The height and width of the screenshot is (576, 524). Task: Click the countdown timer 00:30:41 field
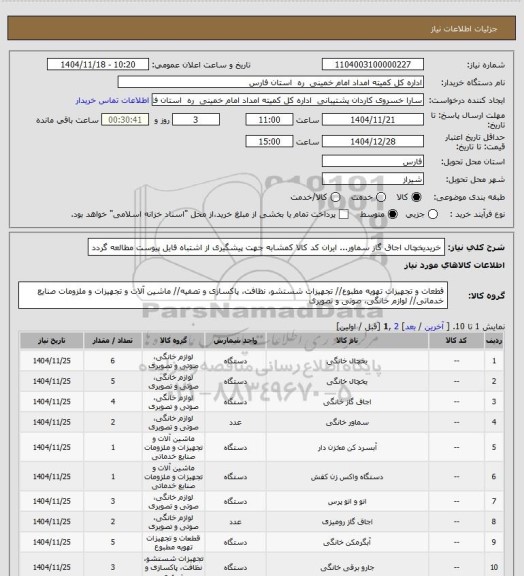[125, 120]
